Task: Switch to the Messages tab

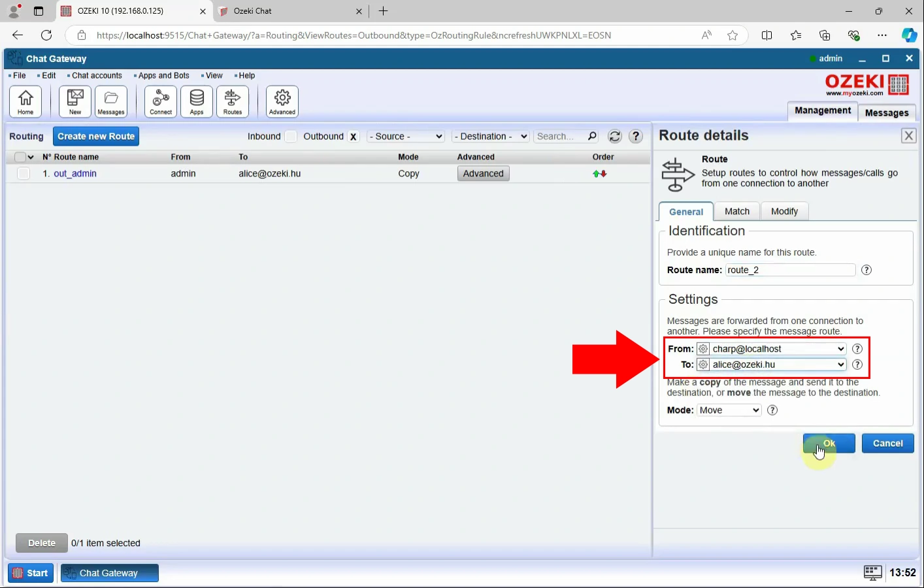Action: coord(887,112)
